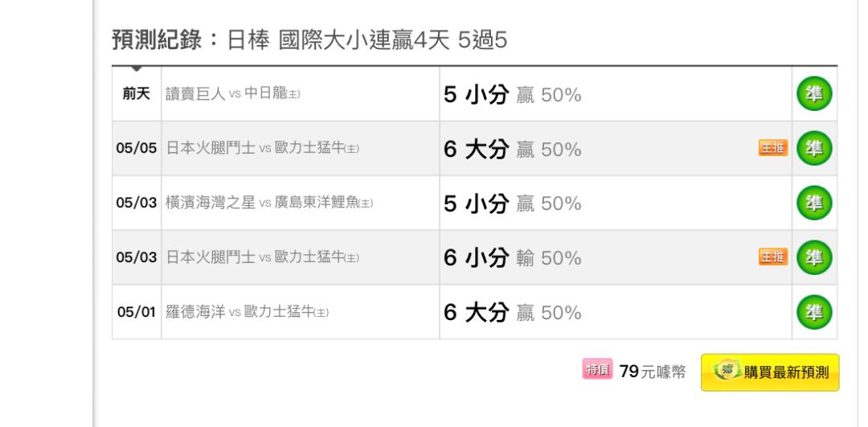
Task: Click the green 準 badge in 讀賣巨人 row
Action: click(814, 93)
